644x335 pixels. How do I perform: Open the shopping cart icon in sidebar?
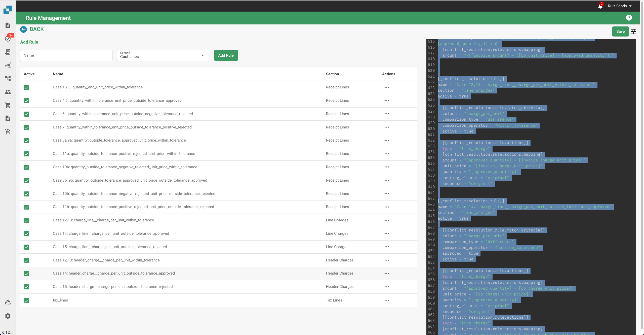click(x=8, y=105)
